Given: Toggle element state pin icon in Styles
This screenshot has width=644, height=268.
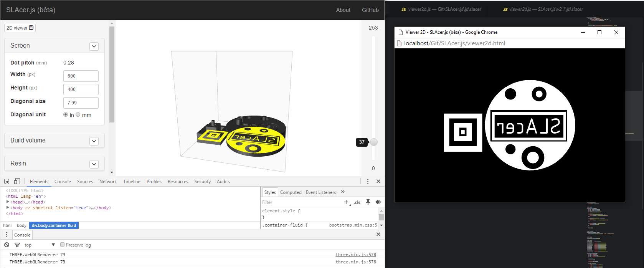Looking at the screenshot, I should point(368,202).
